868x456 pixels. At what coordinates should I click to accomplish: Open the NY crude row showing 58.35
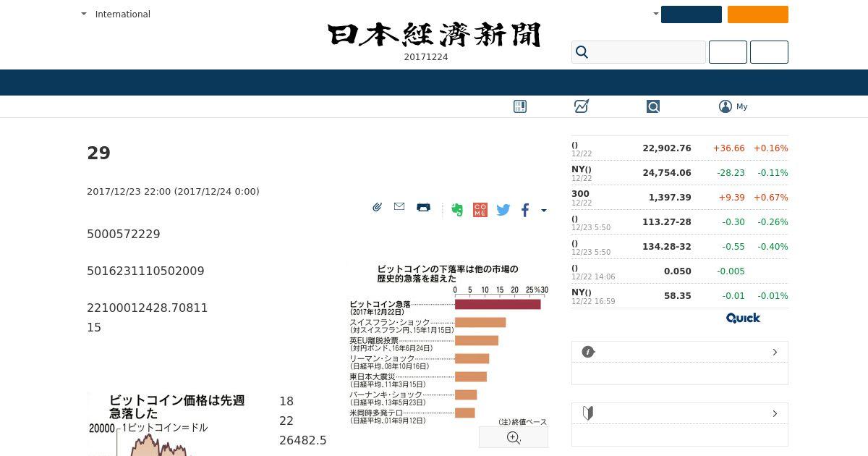(x=680, y=296)
